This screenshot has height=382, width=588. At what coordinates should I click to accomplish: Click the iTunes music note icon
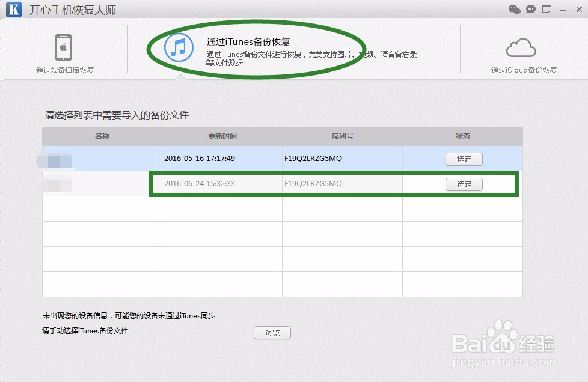pos(179,47)
